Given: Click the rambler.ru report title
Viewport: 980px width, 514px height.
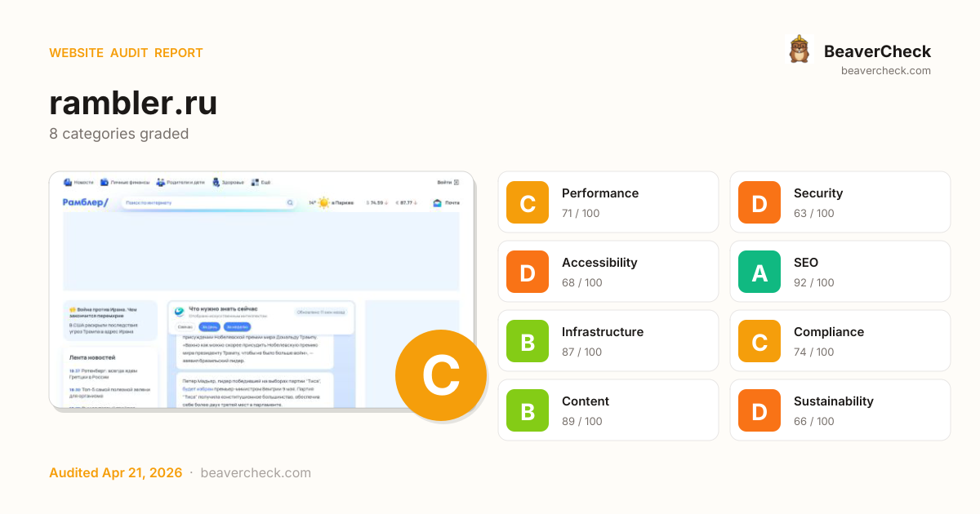Looking at the screenshot, I should pos(133,103).
